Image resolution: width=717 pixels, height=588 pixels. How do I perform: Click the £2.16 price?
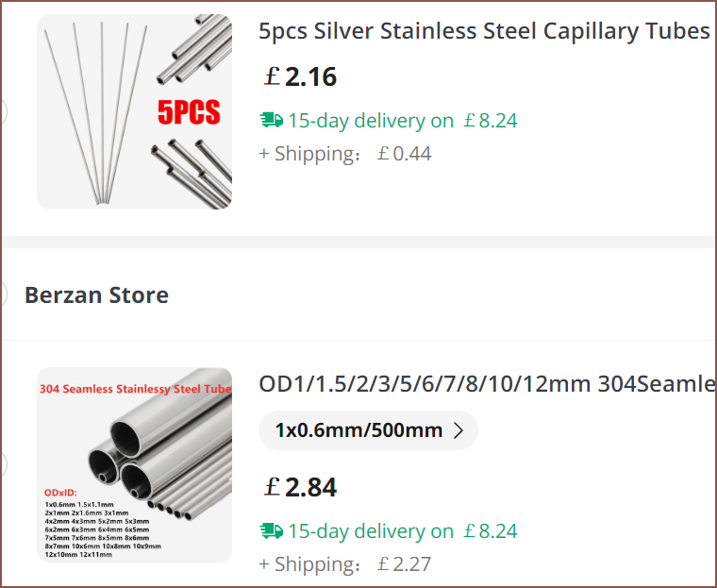pos(300,76)
